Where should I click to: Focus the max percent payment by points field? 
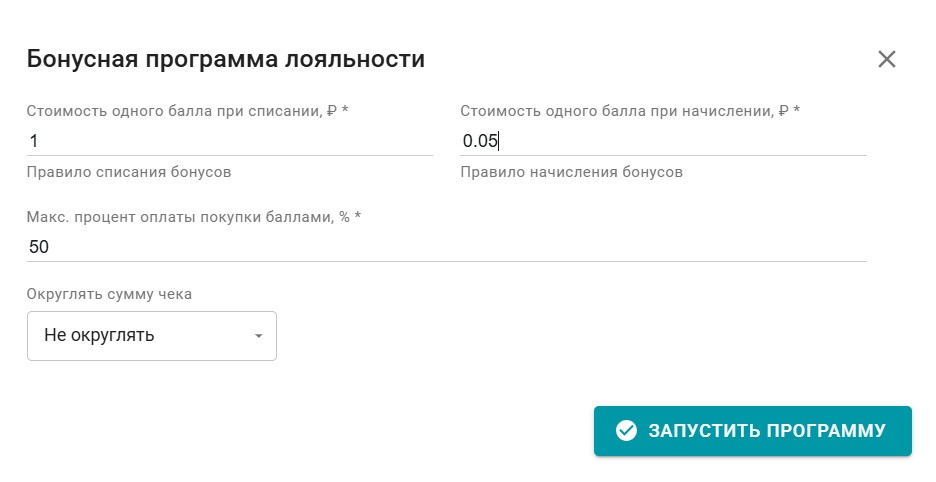(x=446, y=247)
